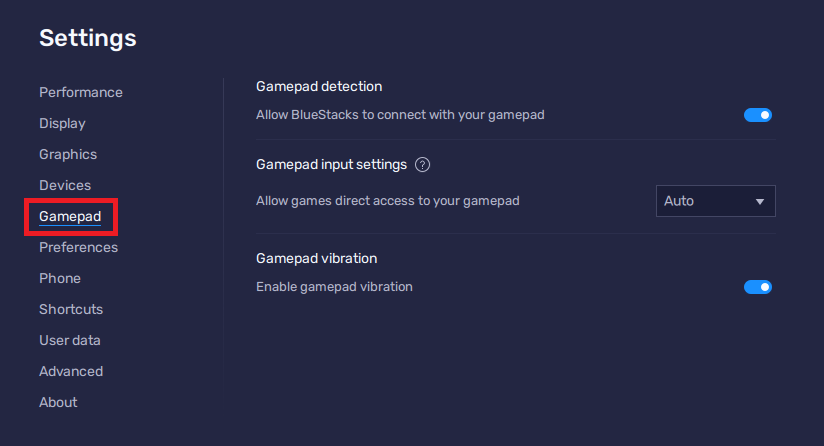The height and width of the screenshot is (446, 824).
Task: Toggle Gamepad detection switch off
Action: (758, 115)
